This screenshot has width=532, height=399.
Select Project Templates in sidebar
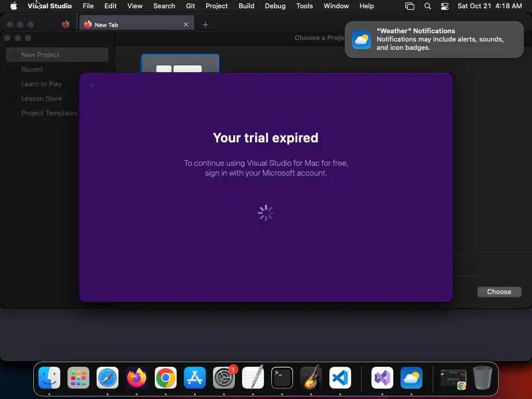[x=49, y=113]
